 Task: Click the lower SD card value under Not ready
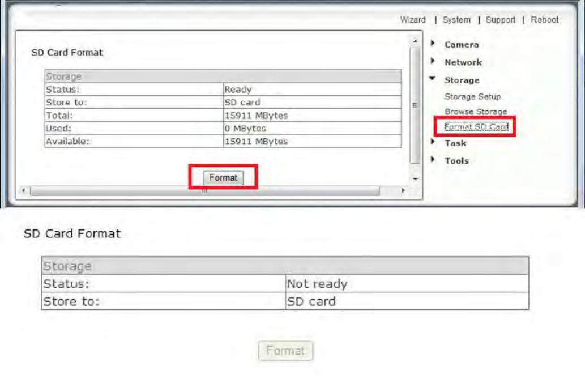point(311,302)
